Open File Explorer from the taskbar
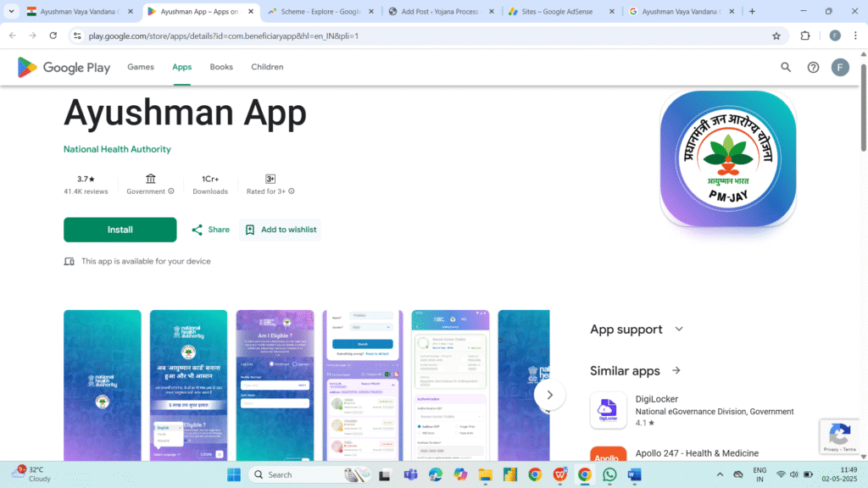 (x=485, y=474)
